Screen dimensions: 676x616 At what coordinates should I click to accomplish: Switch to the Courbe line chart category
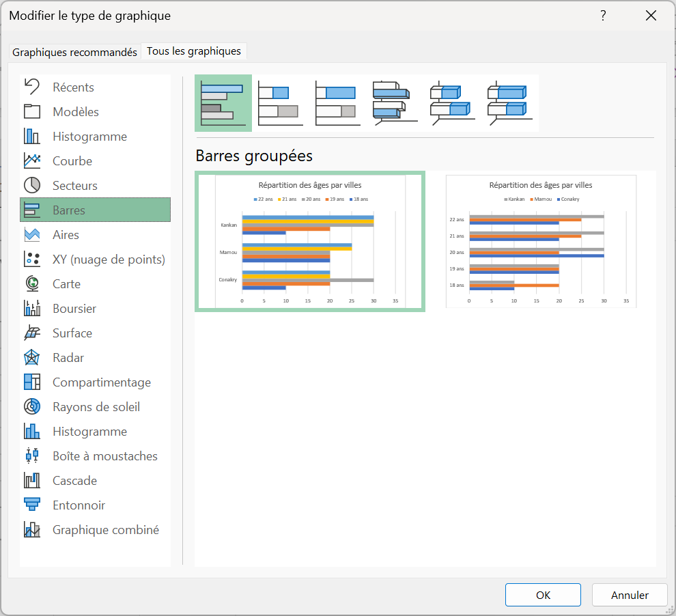point(72,161)
